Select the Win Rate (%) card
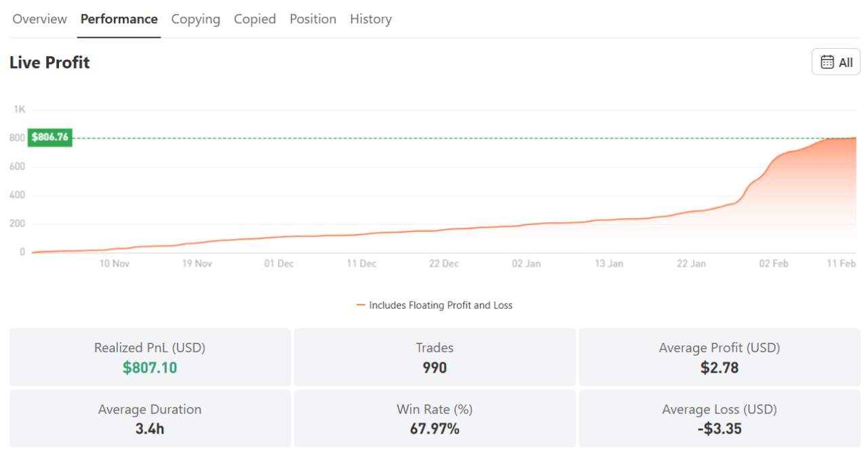Viewport: 868px width, 456px height. tap(435, 418)
